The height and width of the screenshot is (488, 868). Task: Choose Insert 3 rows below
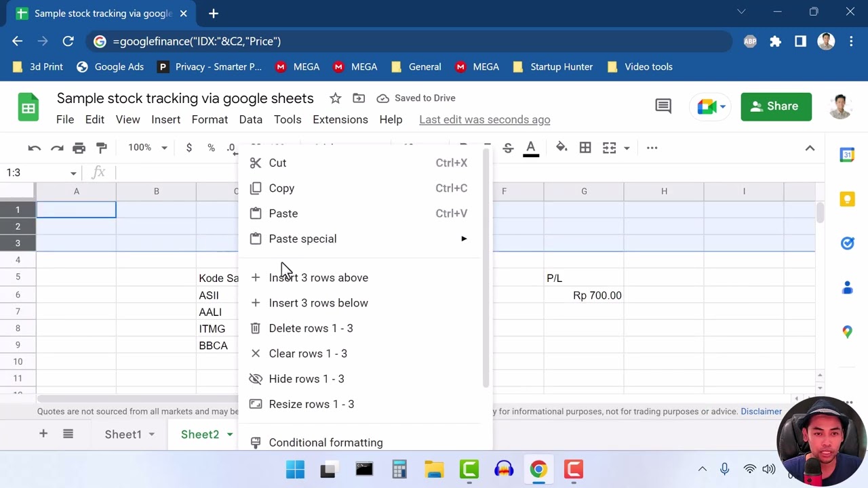[x=359, y=303]
